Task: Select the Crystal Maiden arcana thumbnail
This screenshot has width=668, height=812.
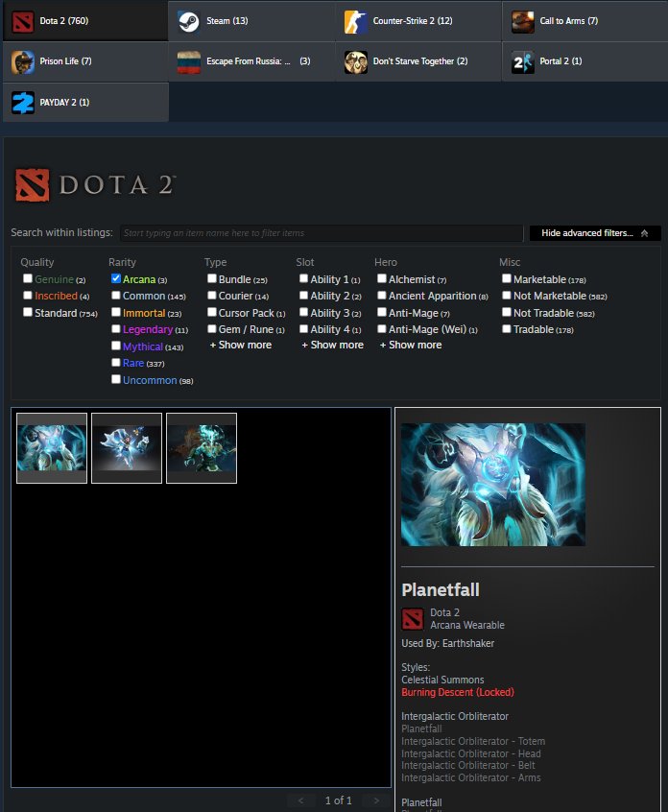Action: pos(127,448)
